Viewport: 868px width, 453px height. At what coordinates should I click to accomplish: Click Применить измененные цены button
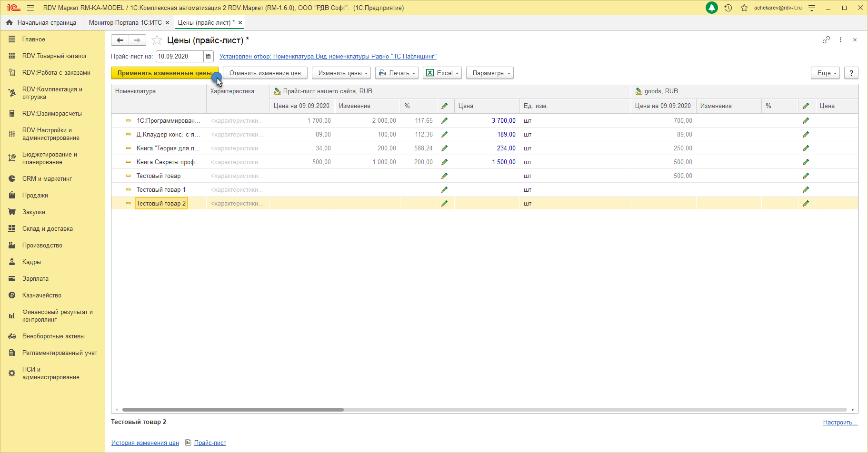click(x=164, y=73)
